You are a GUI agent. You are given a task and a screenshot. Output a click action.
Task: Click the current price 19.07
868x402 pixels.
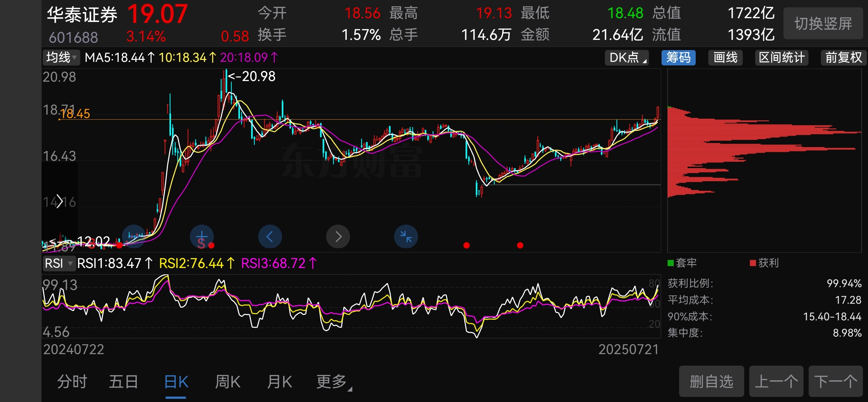point(157,14)
